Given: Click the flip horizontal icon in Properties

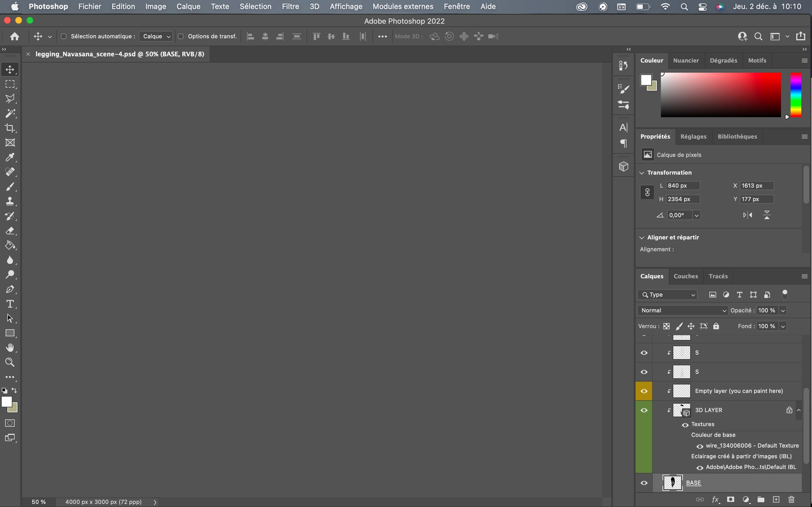Looking at the screenshot, I should point(748,215).
